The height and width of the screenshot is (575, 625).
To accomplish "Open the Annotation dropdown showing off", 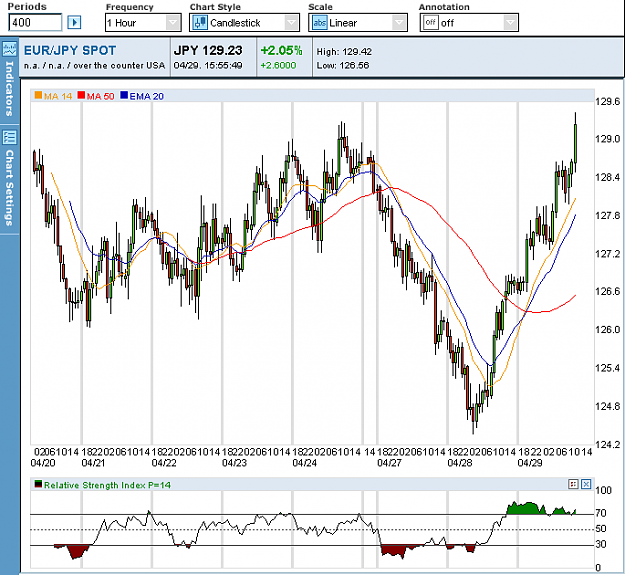I will 469,23.
